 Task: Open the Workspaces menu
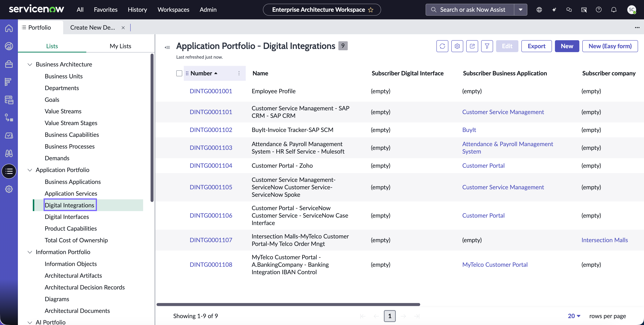pos(173,9)
